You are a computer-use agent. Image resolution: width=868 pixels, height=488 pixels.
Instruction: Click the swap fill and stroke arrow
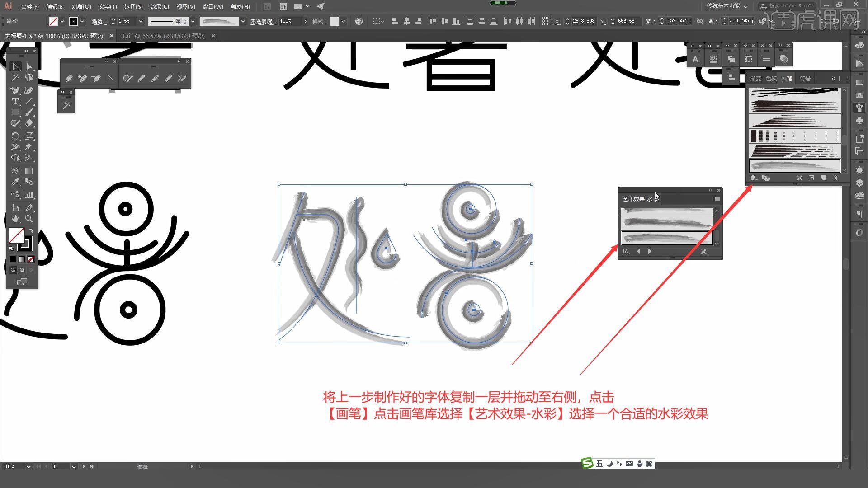point(31,230)
